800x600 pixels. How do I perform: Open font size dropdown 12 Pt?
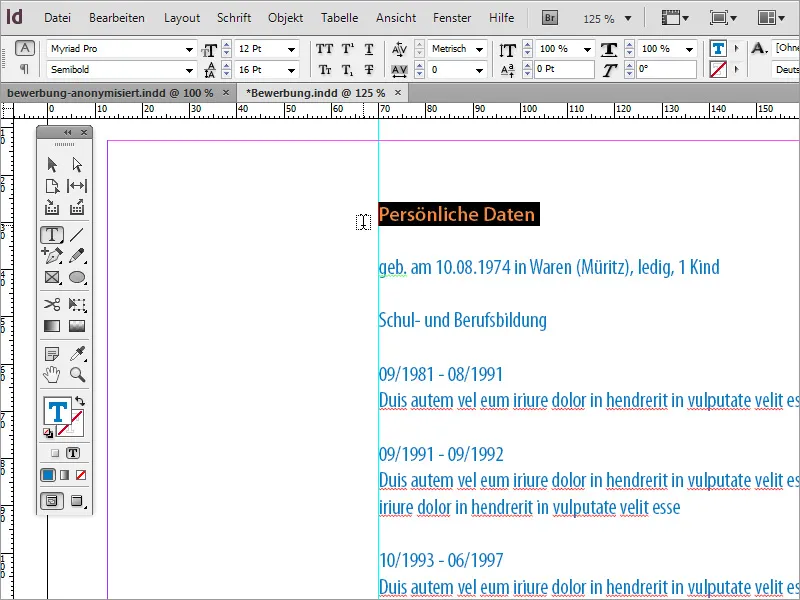pyautogui.click(x=291, y=49)
